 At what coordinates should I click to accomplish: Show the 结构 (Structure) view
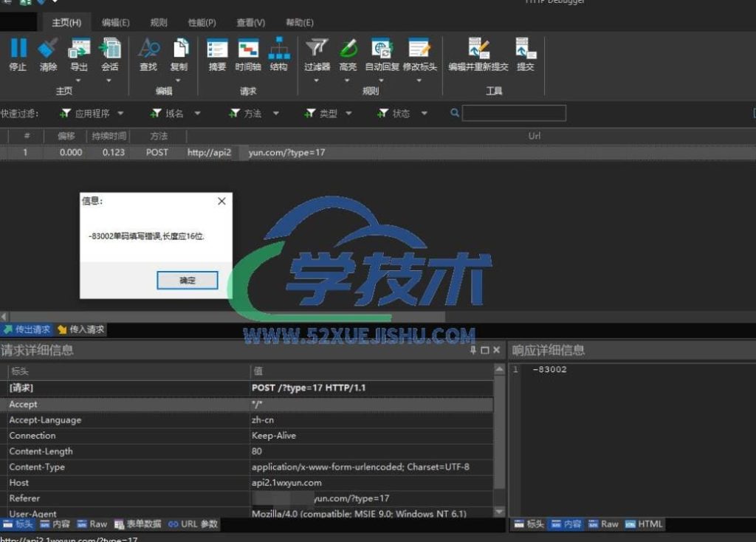click(278, 49)
